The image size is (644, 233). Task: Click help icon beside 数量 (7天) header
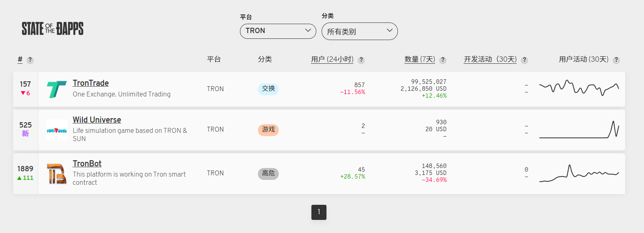(443, 60)
